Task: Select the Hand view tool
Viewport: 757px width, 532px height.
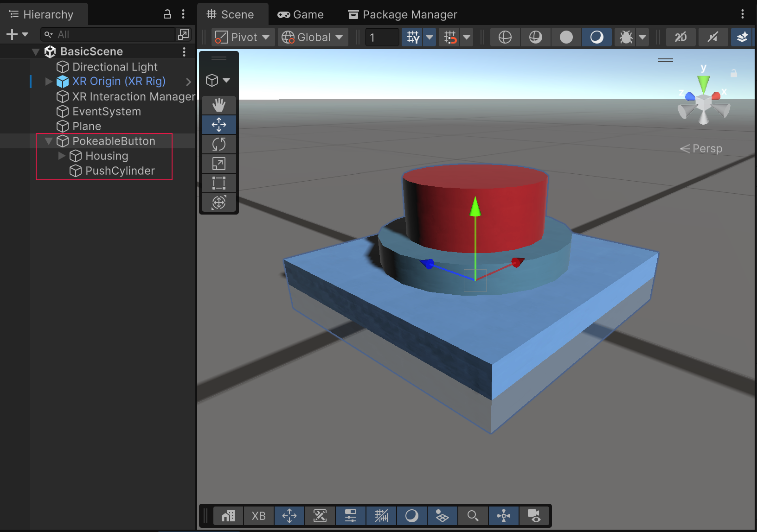Action: click(x=219, y=105)
